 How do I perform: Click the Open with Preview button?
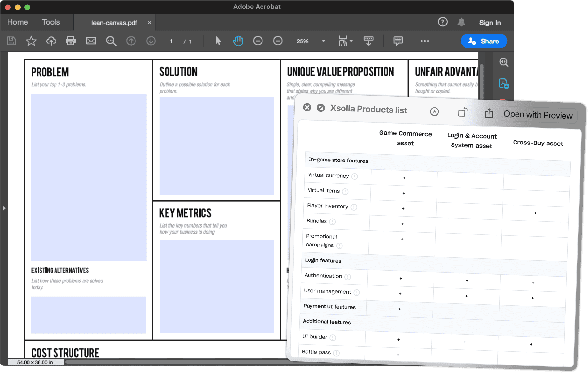[x=538, y=115]
